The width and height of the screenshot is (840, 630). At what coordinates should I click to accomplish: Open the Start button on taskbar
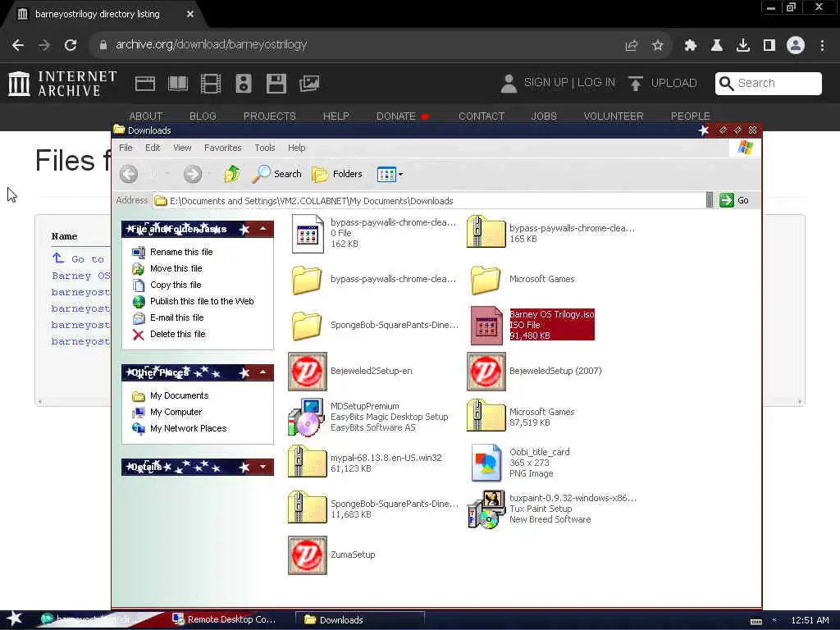[14, 619]
